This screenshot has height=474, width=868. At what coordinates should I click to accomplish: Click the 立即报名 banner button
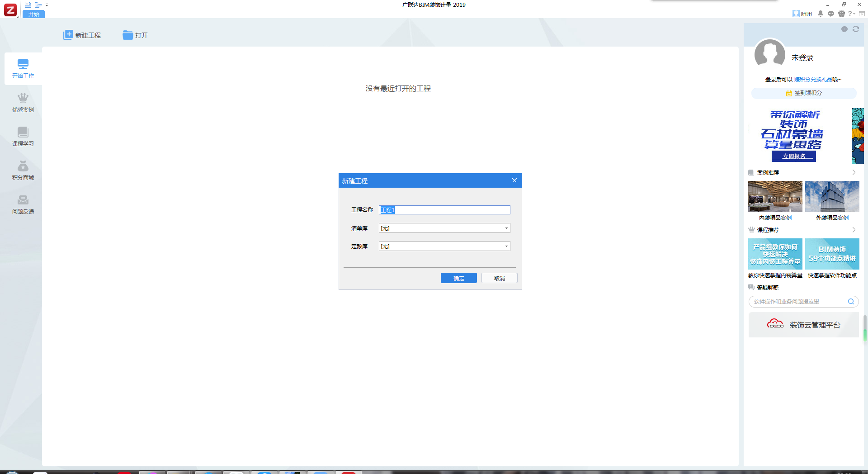click(794, 156)
